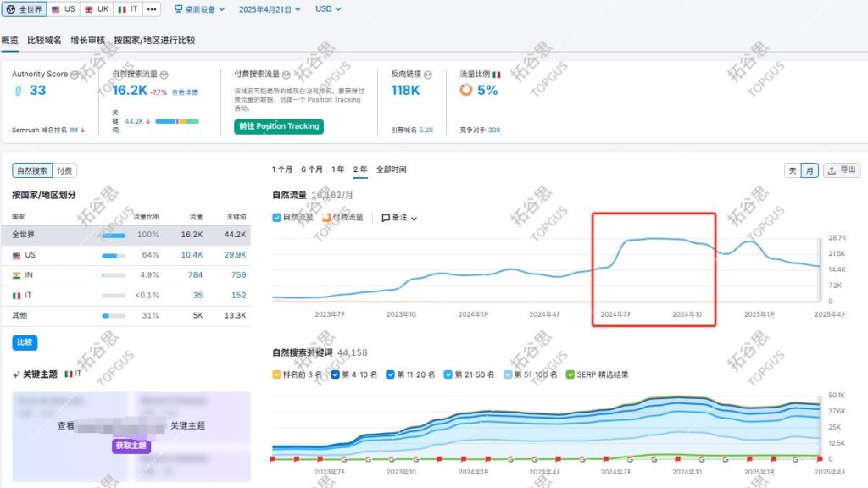Uncheck the 自然流量 chart checkbox

pyautogui.click(x=277, y=218)
